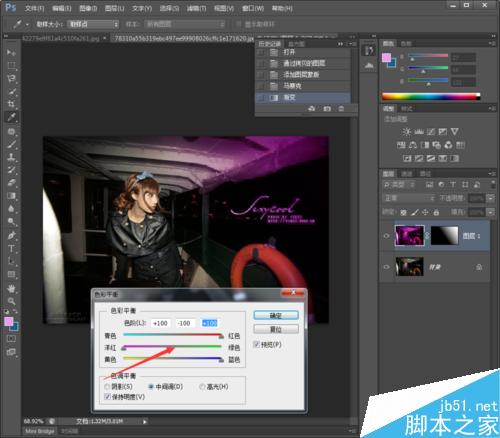This screenshot has height=438, width=500.
Task: Toggle the 预览(P) checkbox
Action: 256,344
